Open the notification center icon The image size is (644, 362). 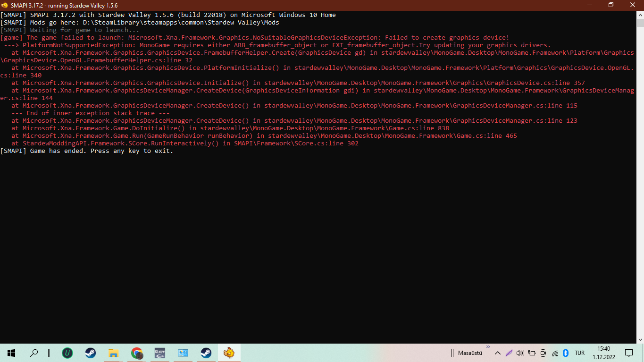click(x=628, y=353)
